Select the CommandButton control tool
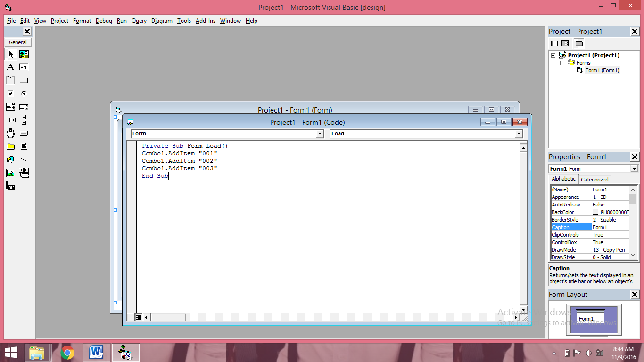 pos(24,81)
